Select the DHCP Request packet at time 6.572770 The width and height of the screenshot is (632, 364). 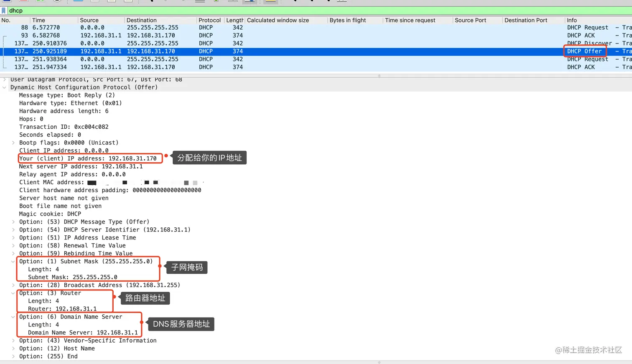tap(316, 28)
